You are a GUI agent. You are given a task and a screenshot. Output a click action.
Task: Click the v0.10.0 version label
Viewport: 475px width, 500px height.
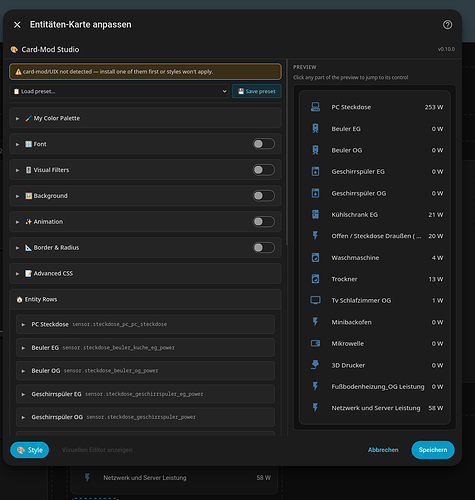(446, 49)
